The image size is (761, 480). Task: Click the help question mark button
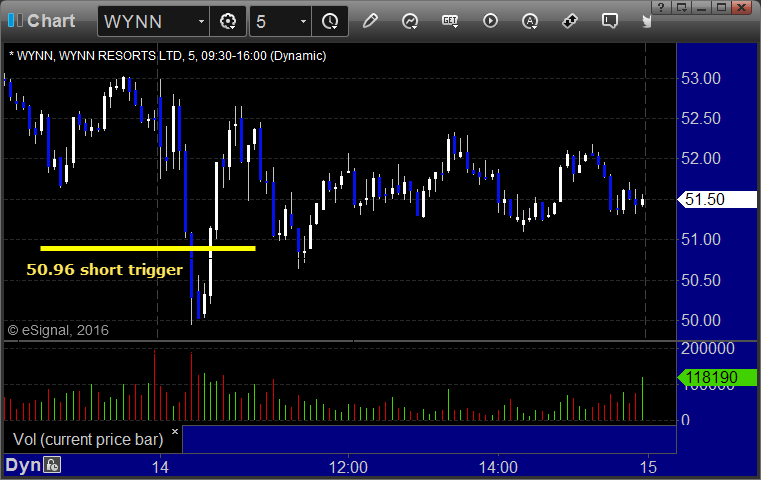661,7
